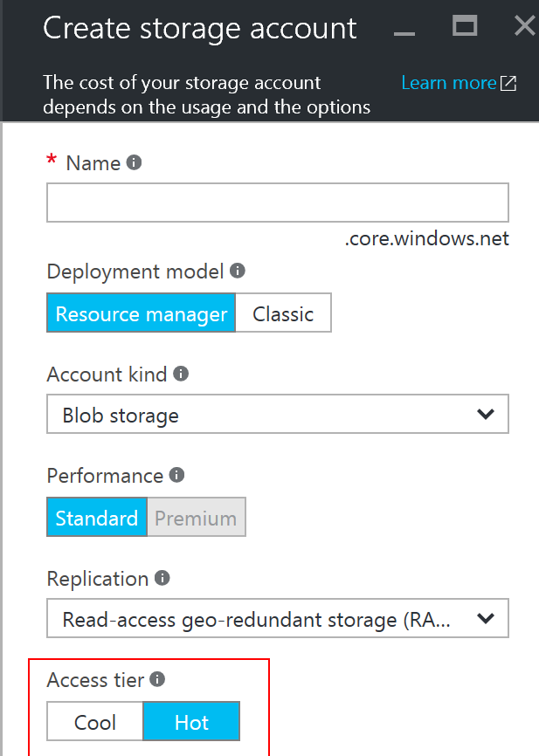The height and width of the screenshot is (756, 539).
Task: Click the Access tier info icon
Action: pyautogui.click(x=157, y=679)
